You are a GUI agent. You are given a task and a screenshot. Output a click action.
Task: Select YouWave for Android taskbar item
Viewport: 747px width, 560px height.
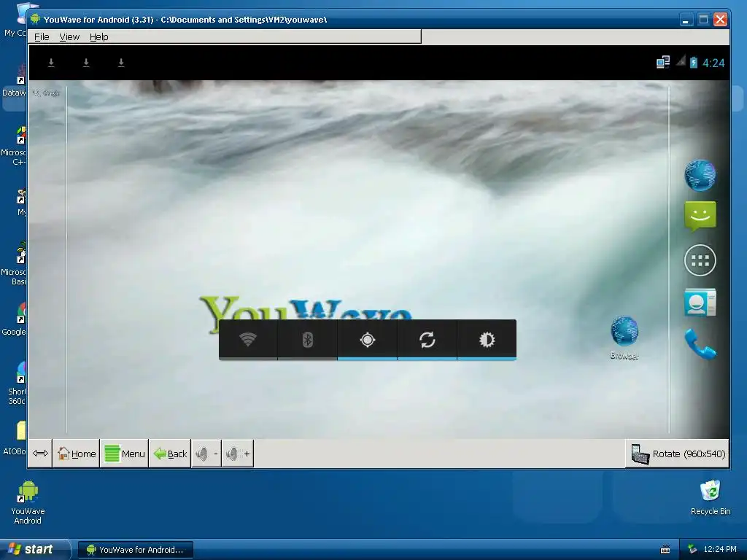tap(135, 550)
